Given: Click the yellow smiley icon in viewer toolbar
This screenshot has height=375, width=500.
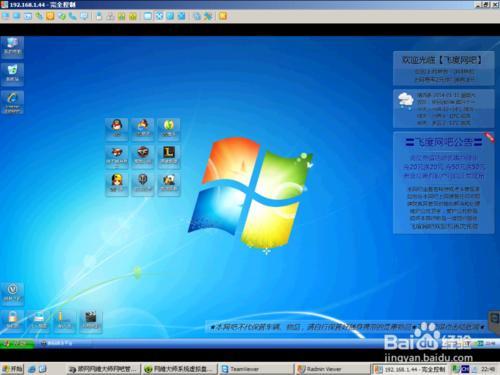Looking at the screenshot, I should pos(50,16).
